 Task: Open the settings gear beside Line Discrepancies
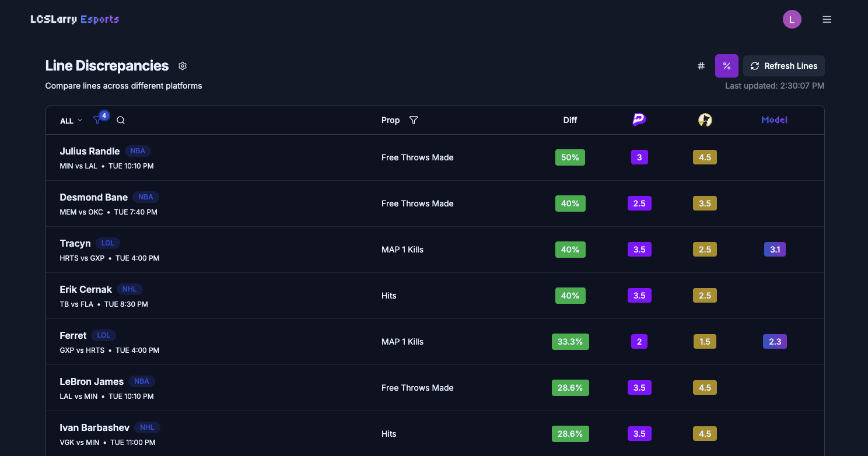(183, 66)
